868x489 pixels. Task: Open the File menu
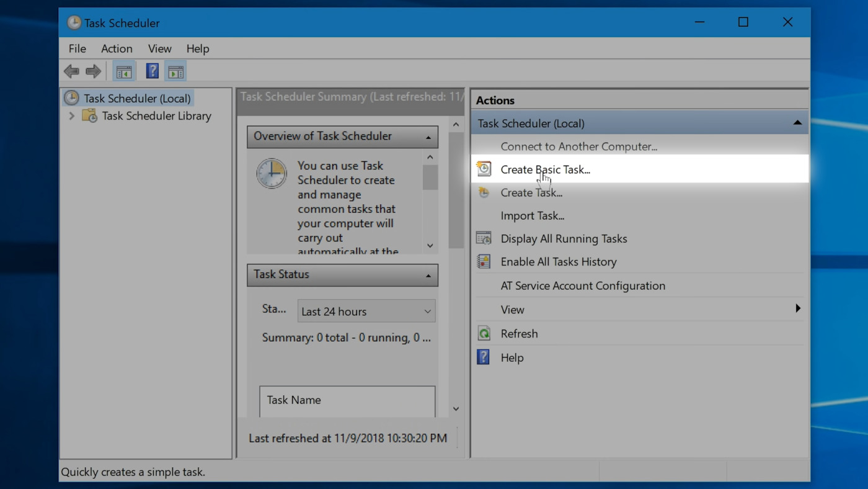[x=77, y=48]
